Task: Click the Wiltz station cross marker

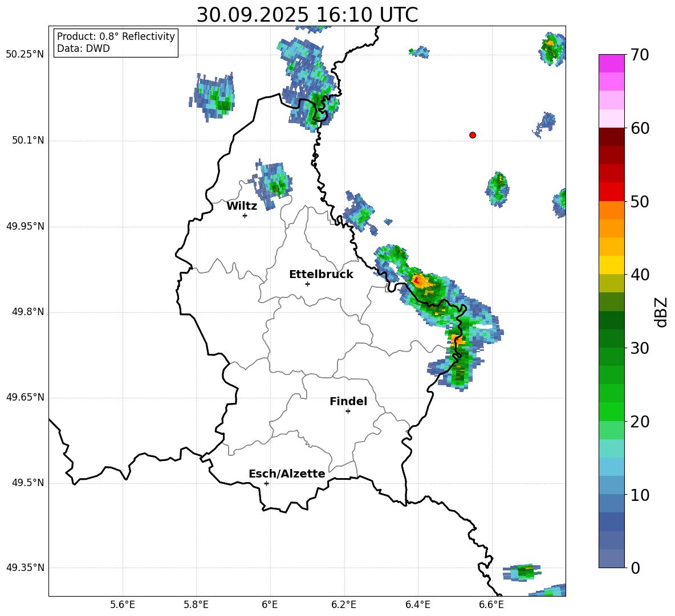Action: point(245,215)
